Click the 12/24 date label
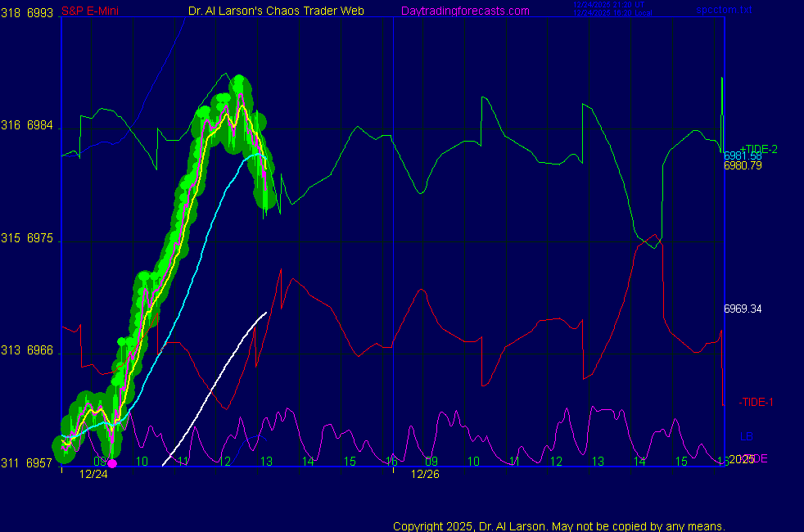Screen dimensions: 804x532 pyautogui.click(x=93, y=474)
